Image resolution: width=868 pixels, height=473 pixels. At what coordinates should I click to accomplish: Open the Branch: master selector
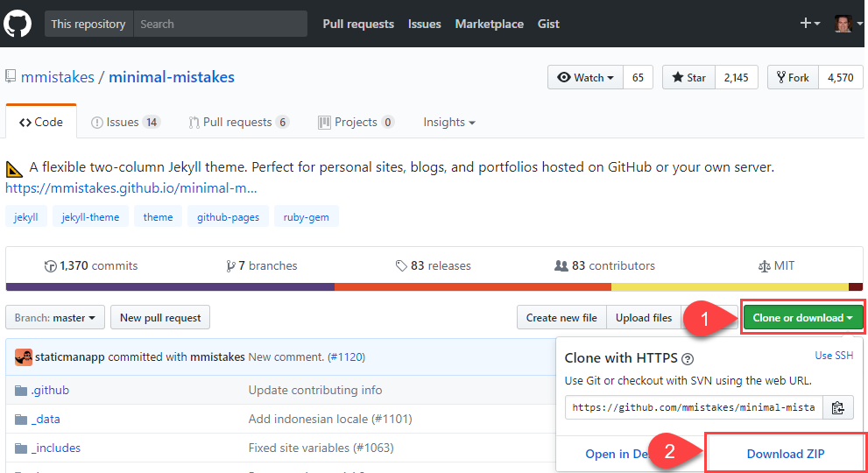click(55, 317)
